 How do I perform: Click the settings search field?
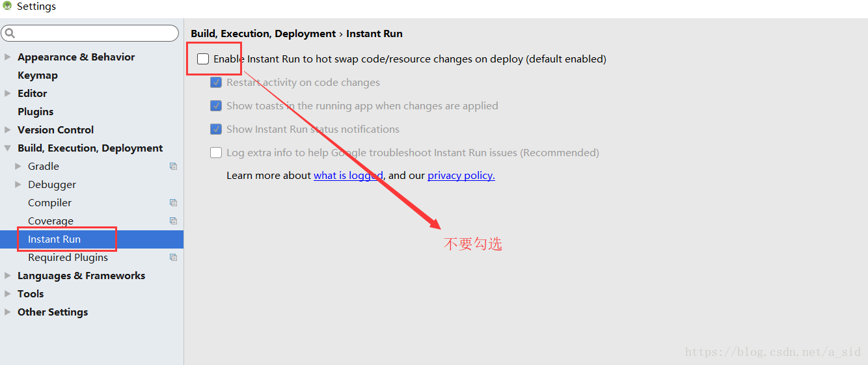pos(90,33)
